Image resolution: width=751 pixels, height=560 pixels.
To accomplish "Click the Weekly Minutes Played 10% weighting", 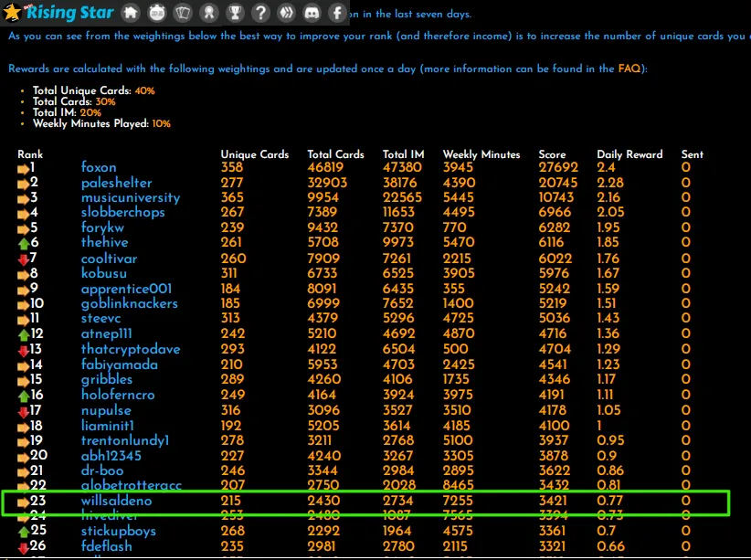I will pyautogui.click(x=101, y=123).
